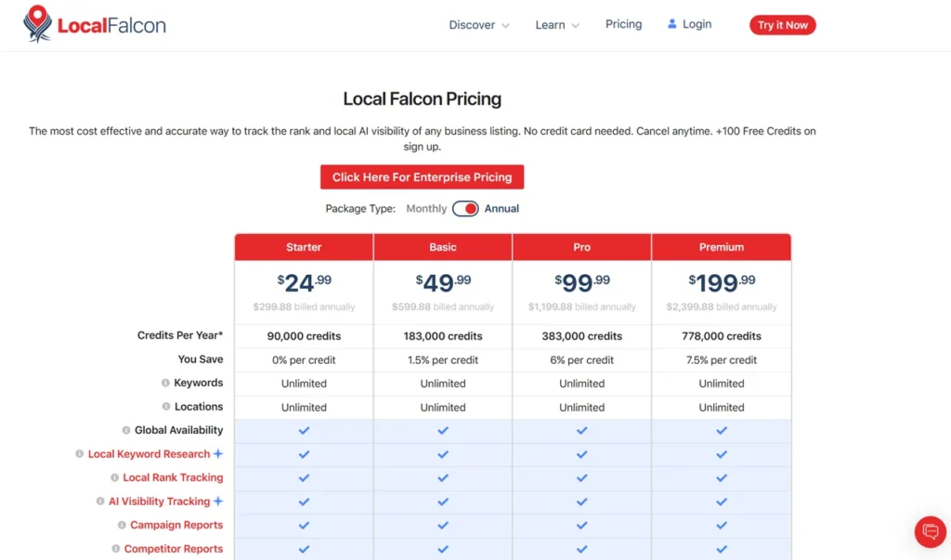Click 'Local Falcon Pricing' heading

tap(423, 98)
